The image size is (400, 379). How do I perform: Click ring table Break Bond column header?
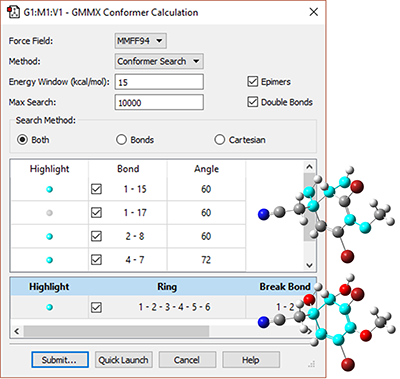(285, 287)
